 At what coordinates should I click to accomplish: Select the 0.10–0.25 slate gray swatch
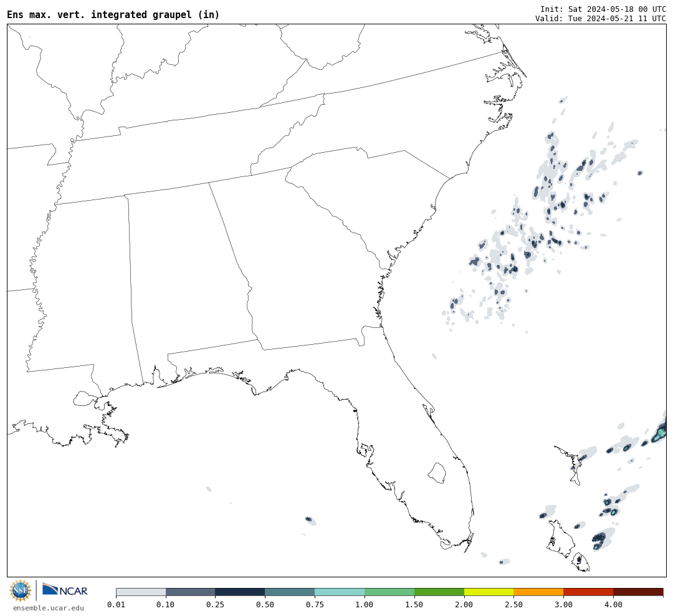(x=191, y=592)
